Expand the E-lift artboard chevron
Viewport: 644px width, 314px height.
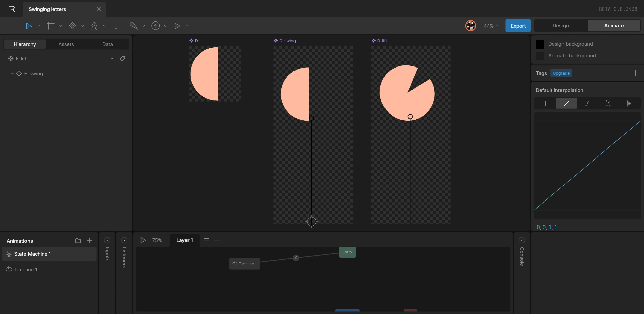(x=112, y=59)
